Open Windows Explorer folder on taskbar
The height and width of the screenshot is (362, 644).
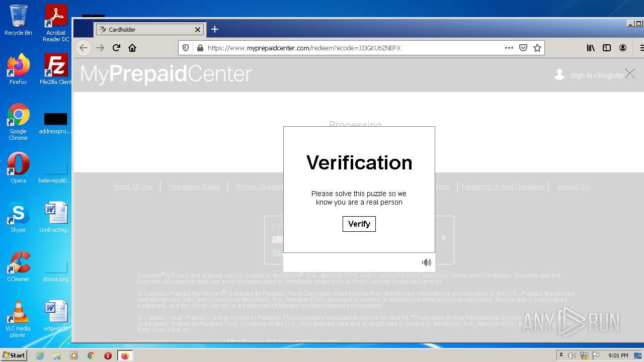coord(57,355)
